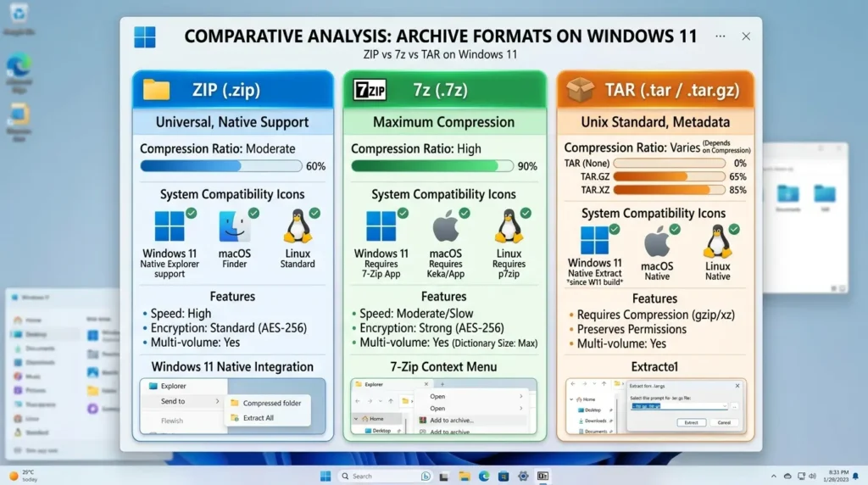Launch Microsoft Edge from the taskbar
868x485 pixels.
(x=484, y=477)
